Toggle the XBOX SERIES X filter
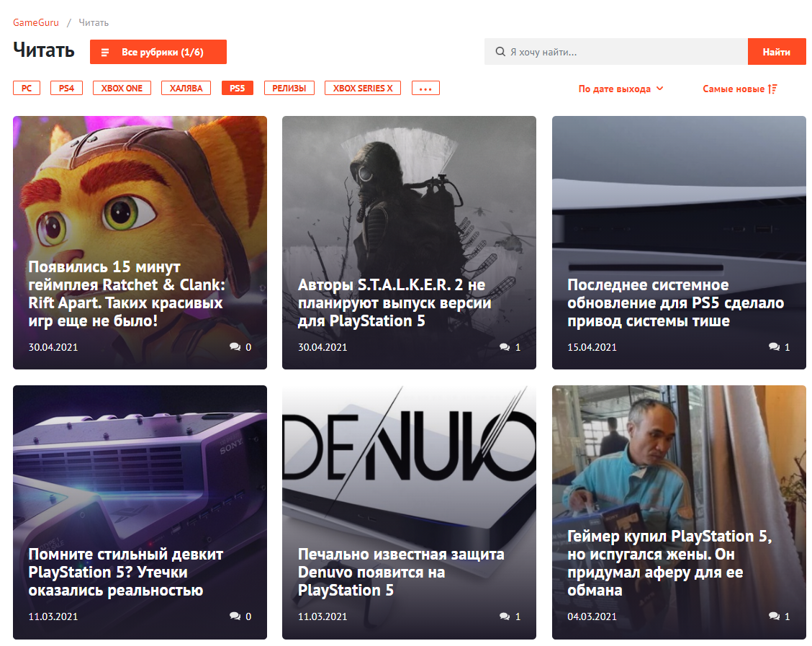Viewport: 812px width, 646px height. [x=363, y=88]
